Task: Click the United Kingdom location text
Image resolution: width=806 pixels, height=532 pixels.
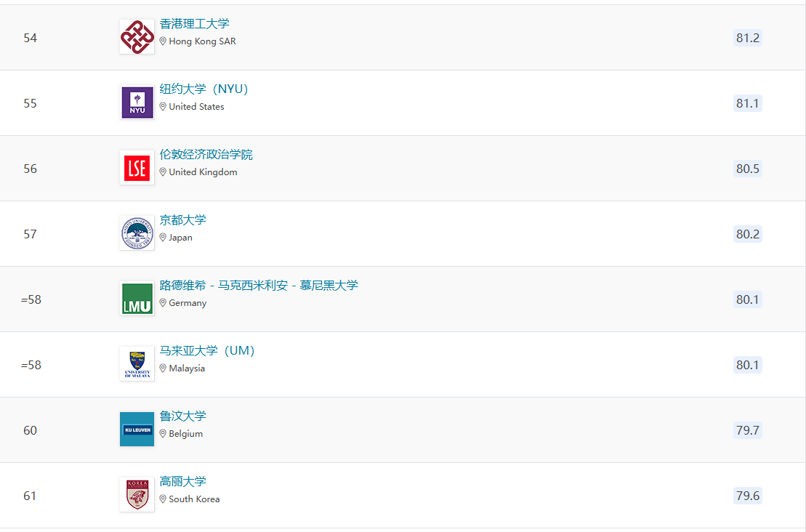Action: click(203, 172)
